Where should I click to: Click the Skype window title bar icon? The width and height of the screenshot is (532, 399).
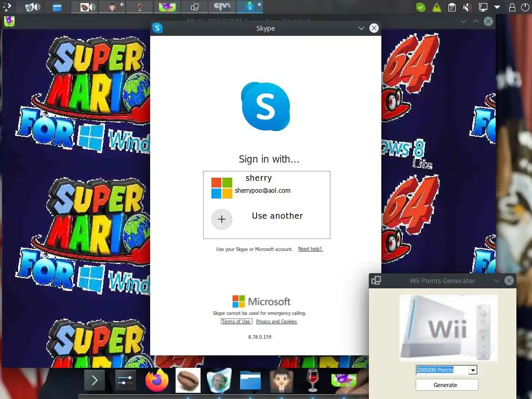tap(157, 28)
